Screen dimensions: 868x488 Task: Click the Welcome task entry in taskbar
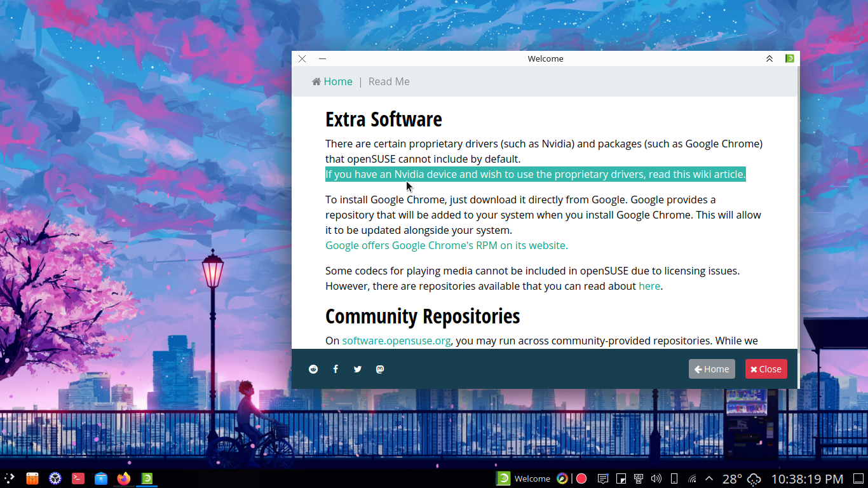(523, 478)
